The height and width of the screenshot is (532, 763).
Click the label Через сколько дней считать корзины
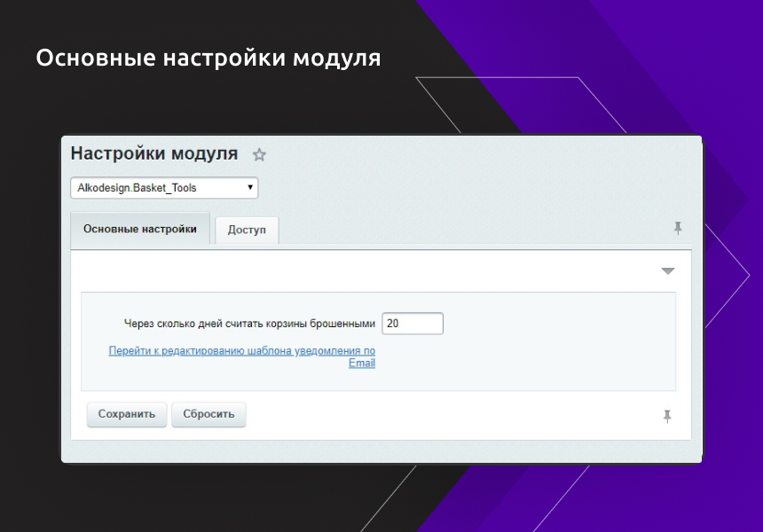(249, 325)
